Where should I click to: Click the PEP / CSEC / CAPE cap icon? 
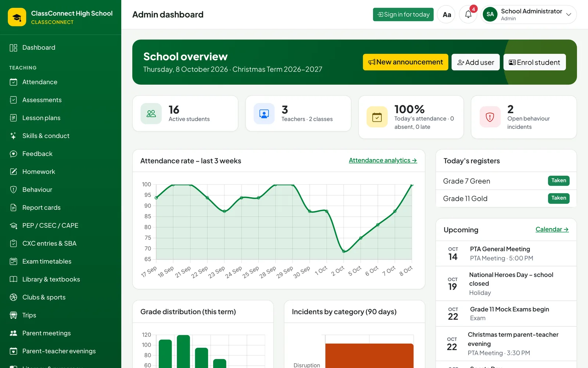(x=14, y=226)
